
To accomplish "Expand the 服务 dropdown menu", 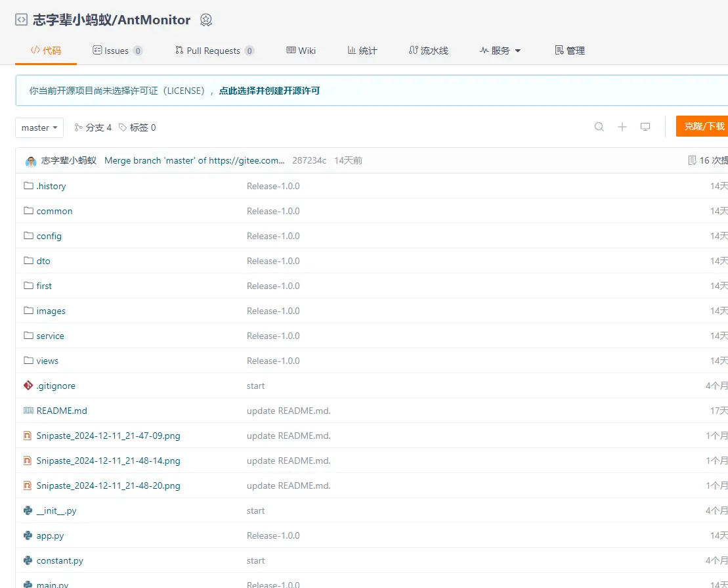I will click(x=500, y=51).
